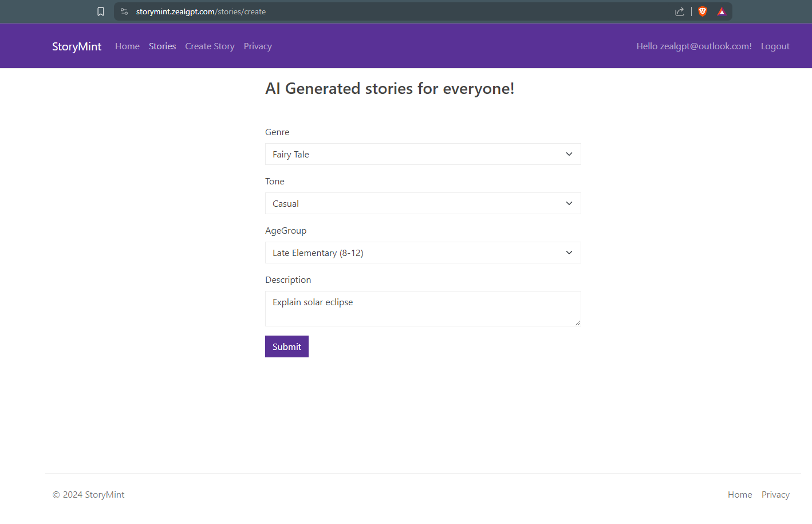This screenshot has height=524, width=812.
Task: Open the Tone dropdown showing Casual
Action: click(423, 203)
